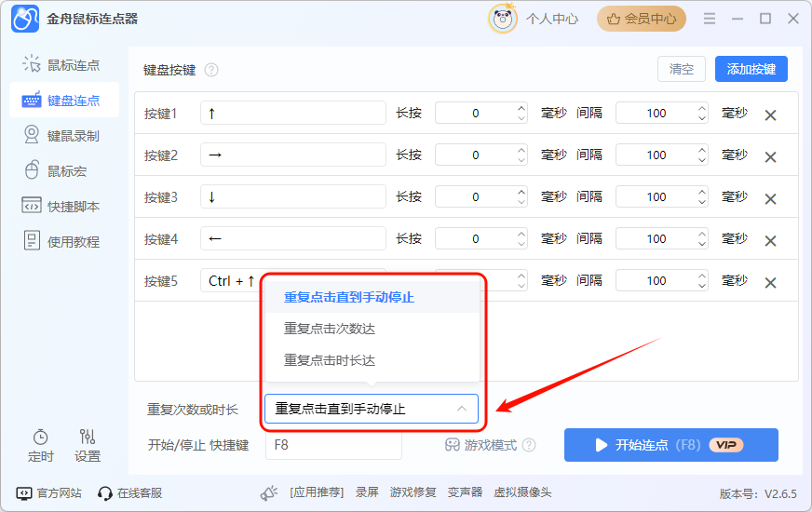
Task: Click the [应用推荐] label
Action: pos(317,492)
